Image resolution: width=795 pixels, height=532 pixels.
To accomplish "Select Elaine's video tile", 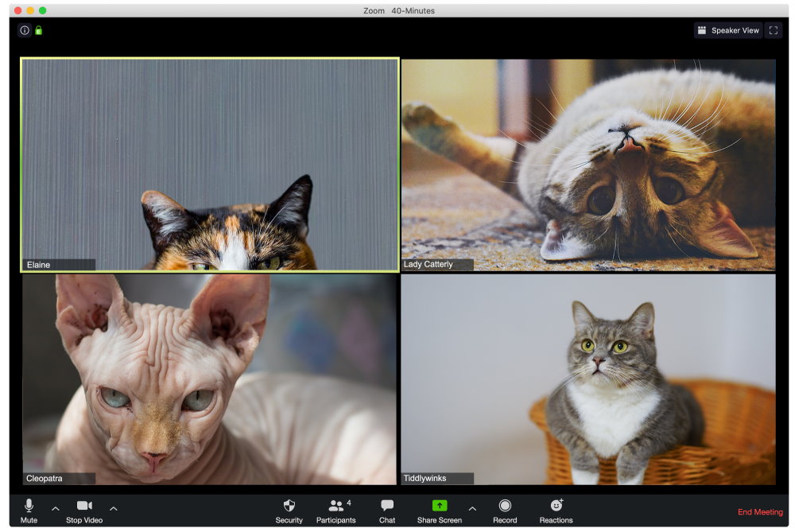I will [x=210, y=165].
